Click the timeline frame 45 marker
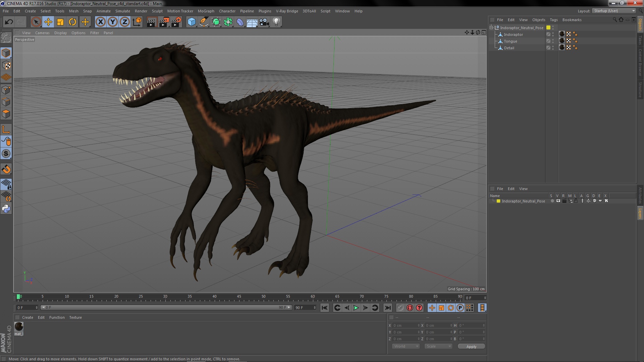 point(239,297)
